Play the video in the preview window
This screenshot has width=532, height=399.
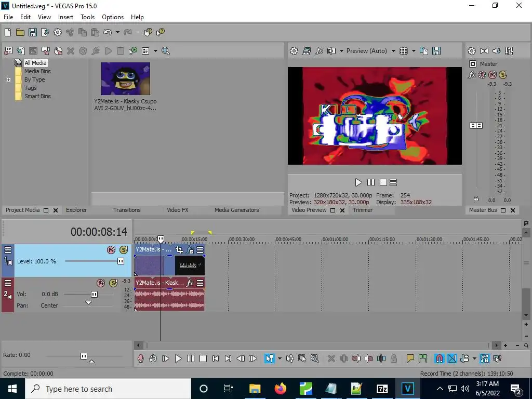(358, 182)
